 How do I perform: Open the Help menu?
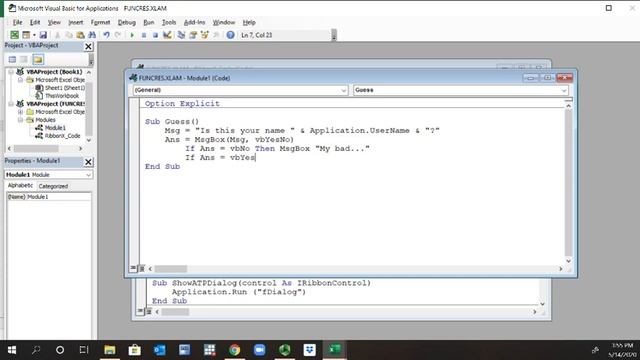pos(249,22)
